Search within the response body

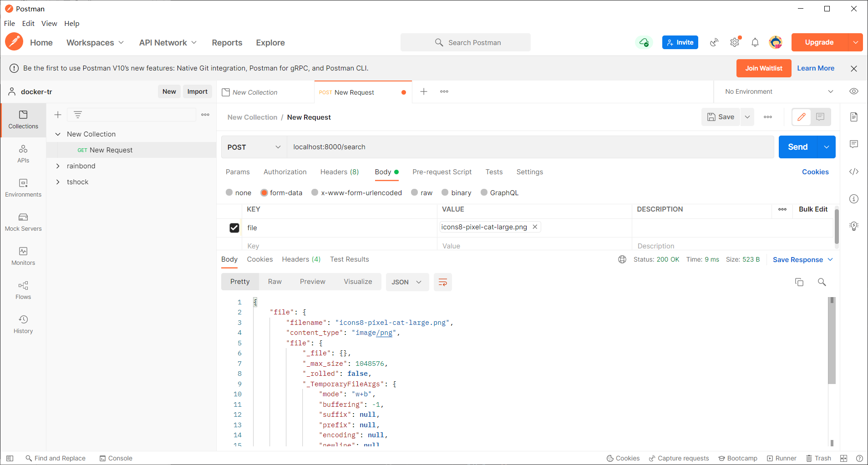(x=822, y=282)
